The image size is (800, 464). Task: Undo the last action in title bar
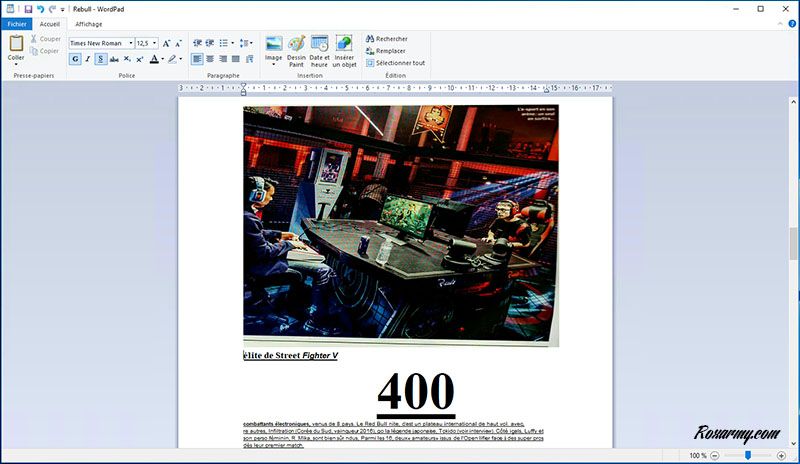coord(40,8)
